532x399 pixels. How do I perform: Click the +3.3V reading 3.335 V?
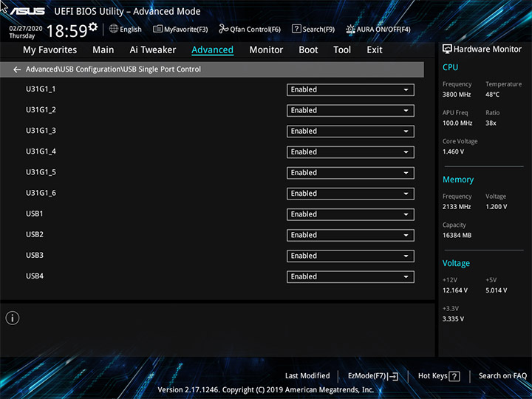point(453,319)
